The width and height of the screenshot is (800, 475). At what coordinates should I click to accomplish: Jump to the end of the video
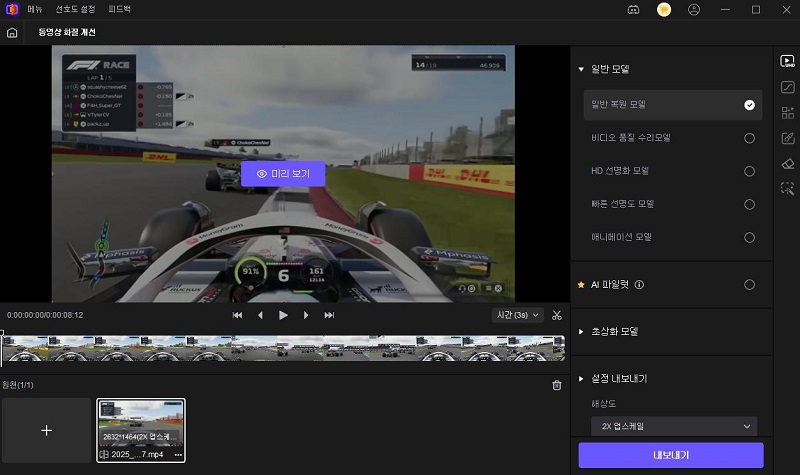pyautogui.click(x=329, y=315)
